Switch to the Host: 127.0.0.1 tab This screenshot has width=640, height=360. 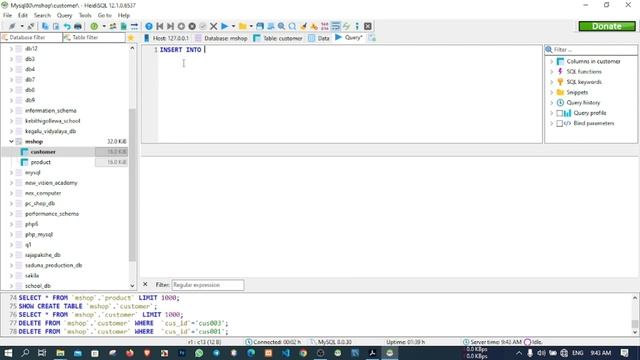point(166,38)
